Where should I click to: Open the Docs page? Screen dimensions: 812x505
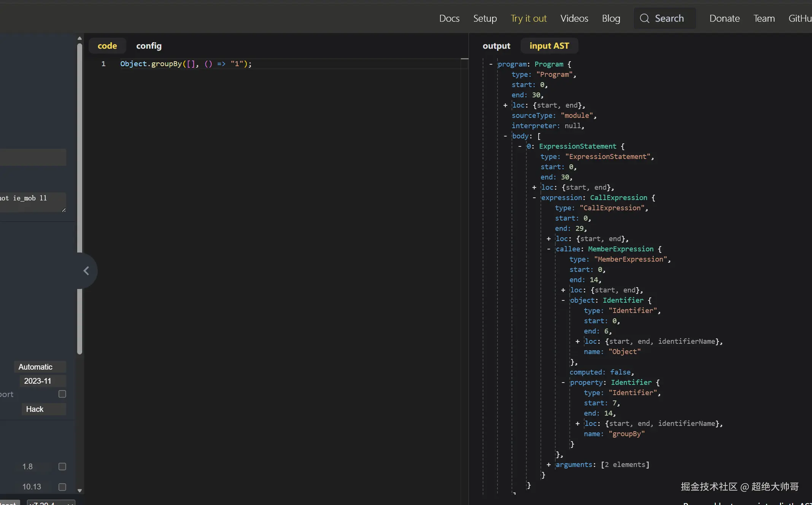[x=449, y=18]
